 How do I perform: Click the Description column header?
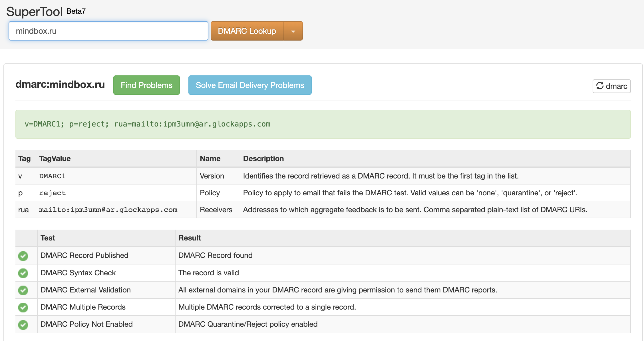click(263, 159)
